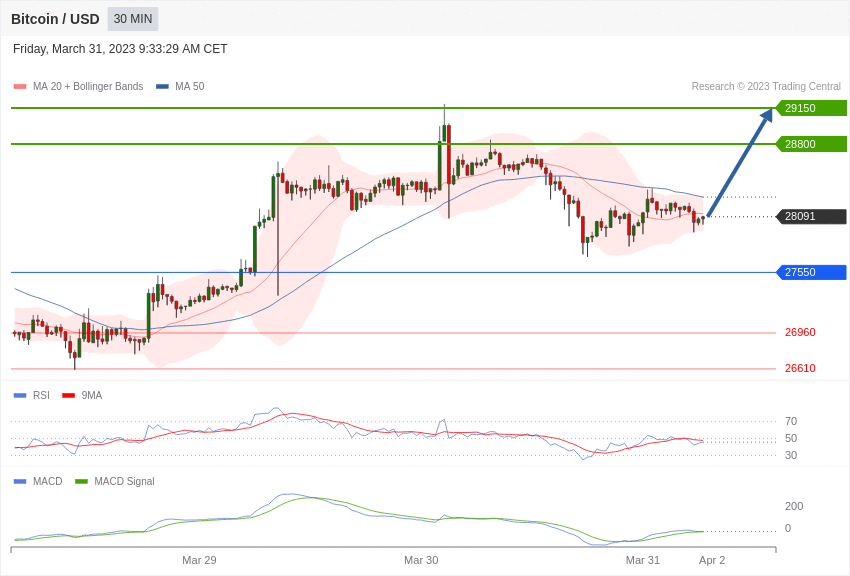Click the RSI 30 level label
850x576 pixels.
click(791, 455)
